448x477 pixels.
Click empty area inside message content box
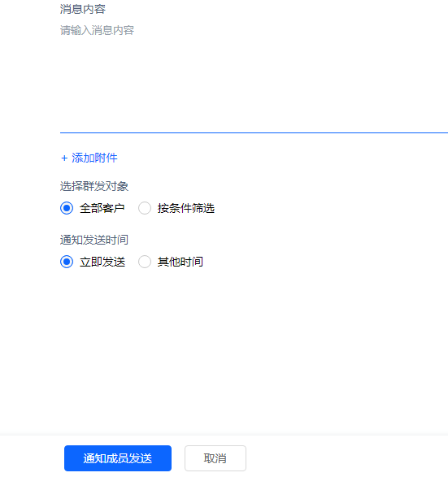click(254, 85)
